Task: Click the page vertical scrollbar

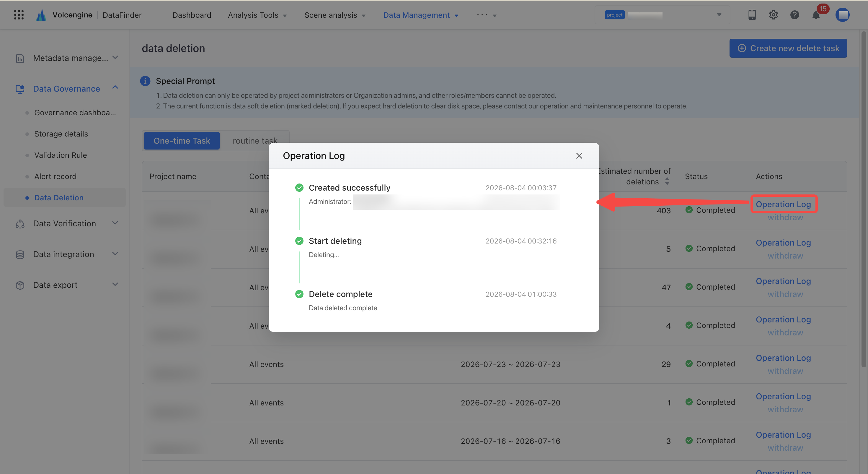Action: [x=863, y=199]
